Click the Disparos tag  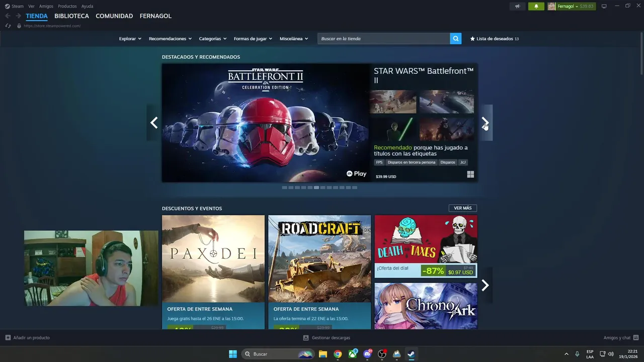tap(448, 162)
